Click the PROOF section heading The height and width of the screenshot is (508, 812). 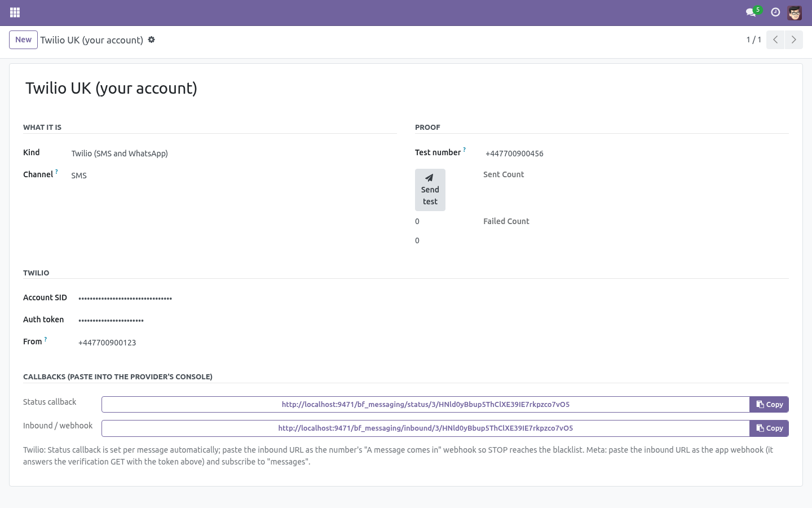tap(427, 127)
